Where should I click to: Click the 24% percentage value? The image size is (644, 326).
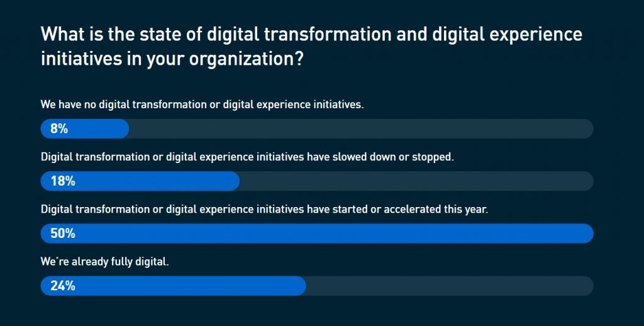63,286
